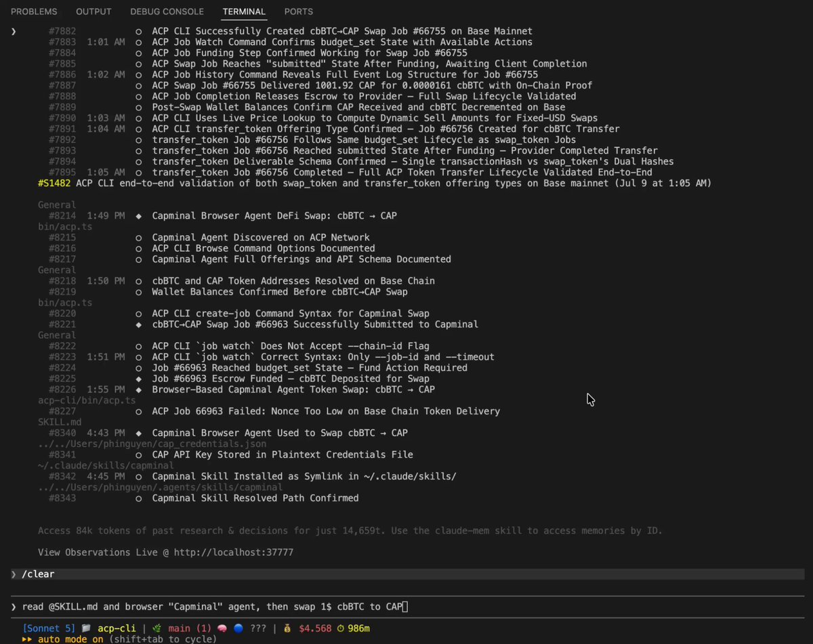Click the /clear command line
Viewport: 813px width, 644px height.
point(406,574)
